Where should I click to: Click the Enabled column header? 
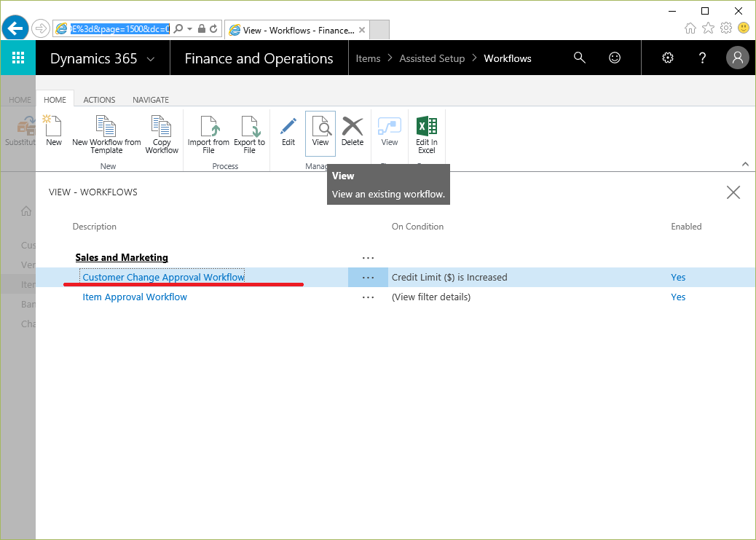(686, 227)
